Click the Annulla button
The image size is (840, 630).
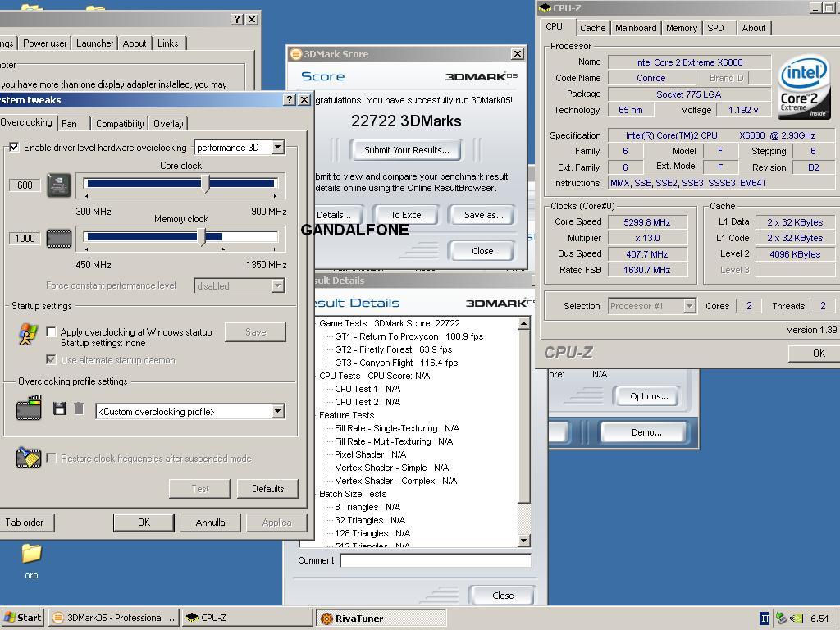click(210, 523)
